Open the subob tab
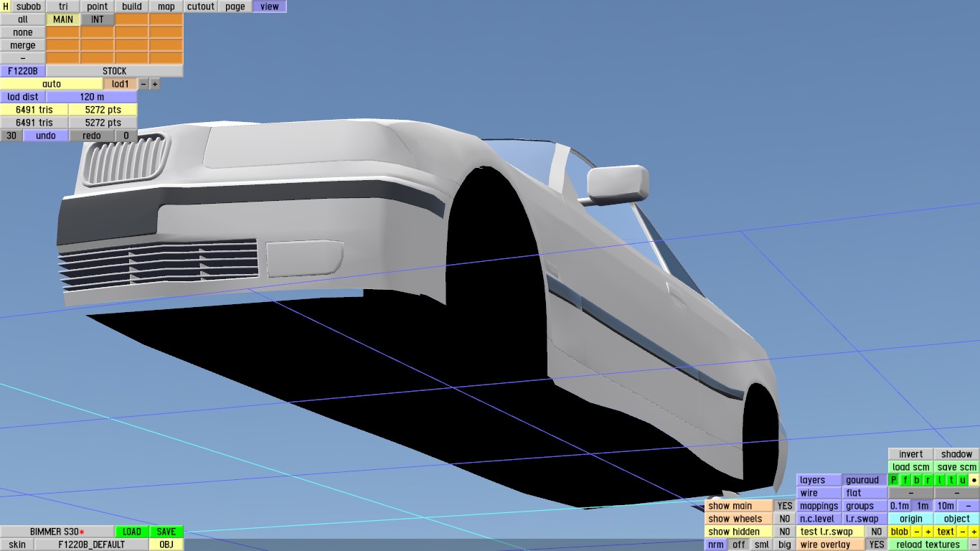The height and width of the screenshot is (551, 980). (29, 6)
